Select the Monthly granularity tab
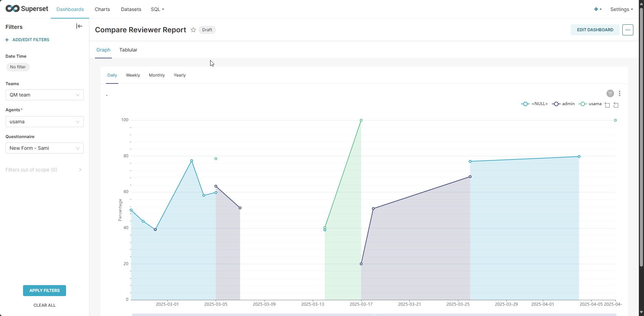Screen dimensions: 644x316 pyautogui.click(x=157, y=75)
